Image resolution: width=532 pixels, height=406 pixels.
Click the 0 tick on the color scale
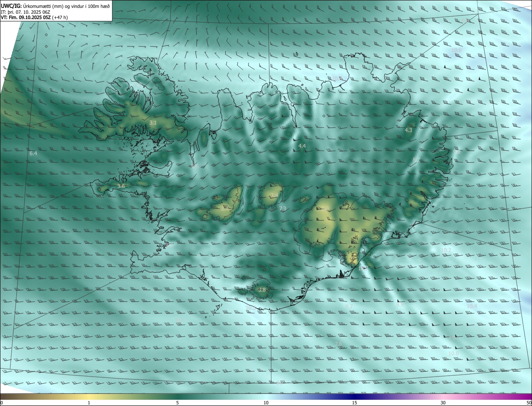2,403
